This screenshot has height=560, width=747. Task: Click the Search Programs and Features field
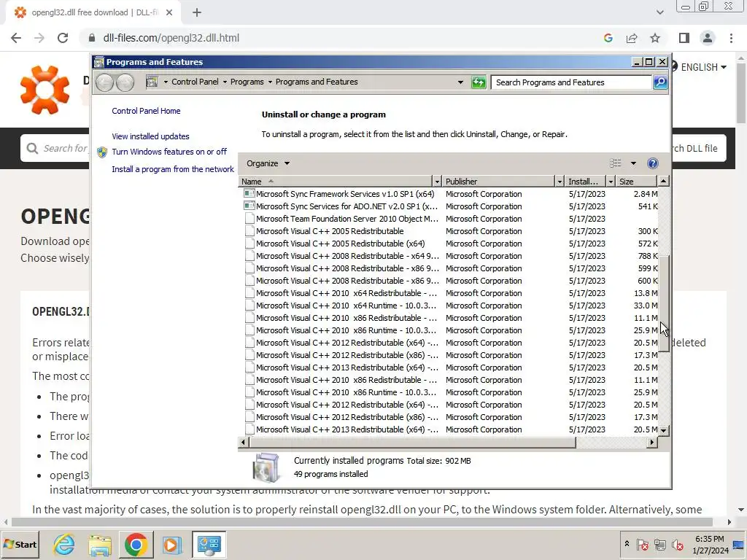coord(571,82)
